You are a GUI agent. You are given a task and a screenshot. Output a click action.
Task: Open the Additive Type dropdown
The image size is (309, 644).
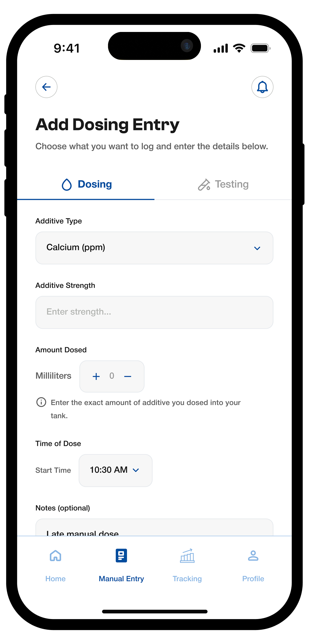(x=154, y=248)
